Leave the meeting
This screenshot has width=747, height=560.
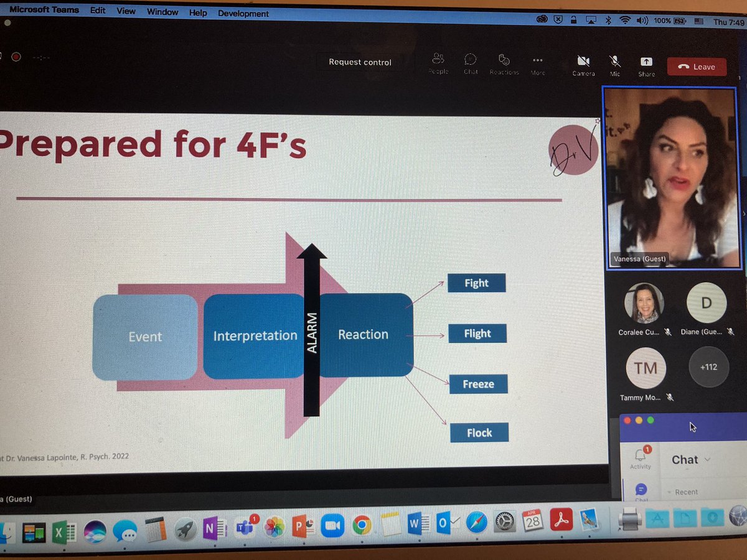tap(697, 67)
